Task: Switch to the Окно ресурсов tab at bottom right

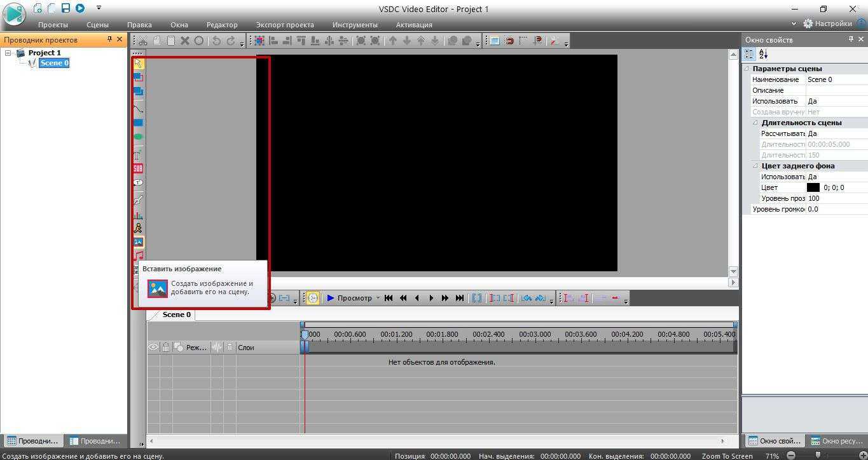Action: coord(836,441)
